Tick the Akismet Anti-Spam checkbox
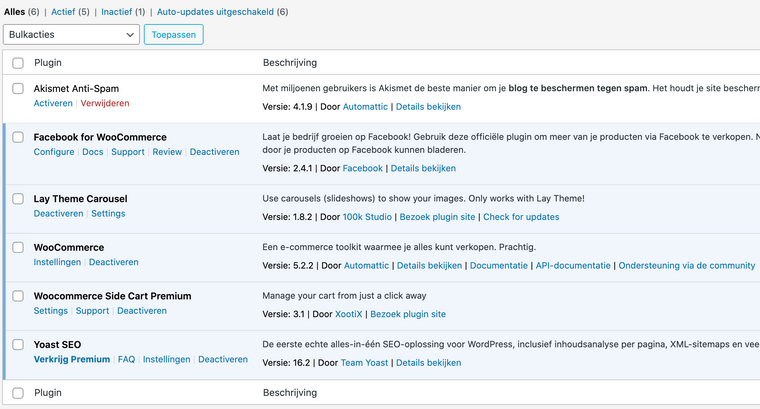 click(x=18, y=89)
